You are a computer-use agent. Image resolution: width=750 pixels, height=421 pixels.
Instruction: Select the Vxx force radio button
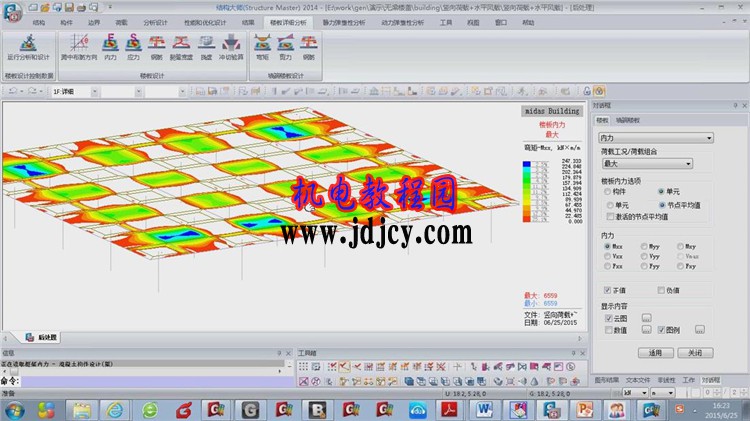(607, 256)
